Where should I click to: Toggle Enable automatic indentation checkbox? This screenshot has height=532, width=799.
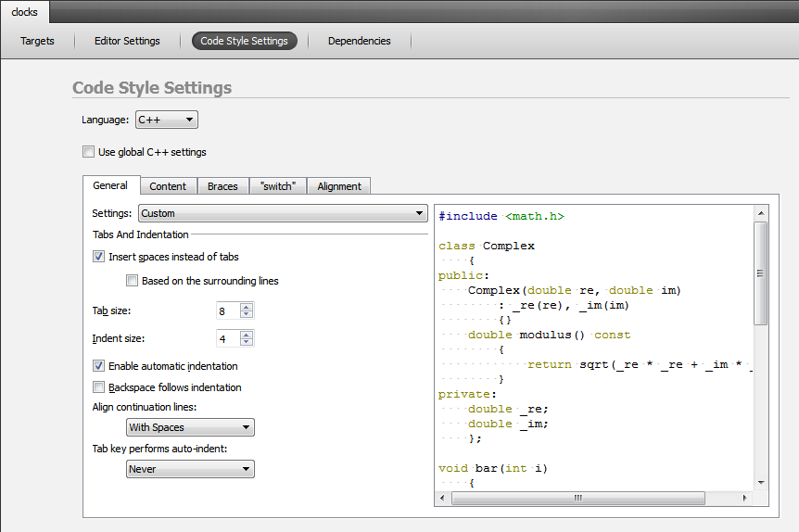99,366
